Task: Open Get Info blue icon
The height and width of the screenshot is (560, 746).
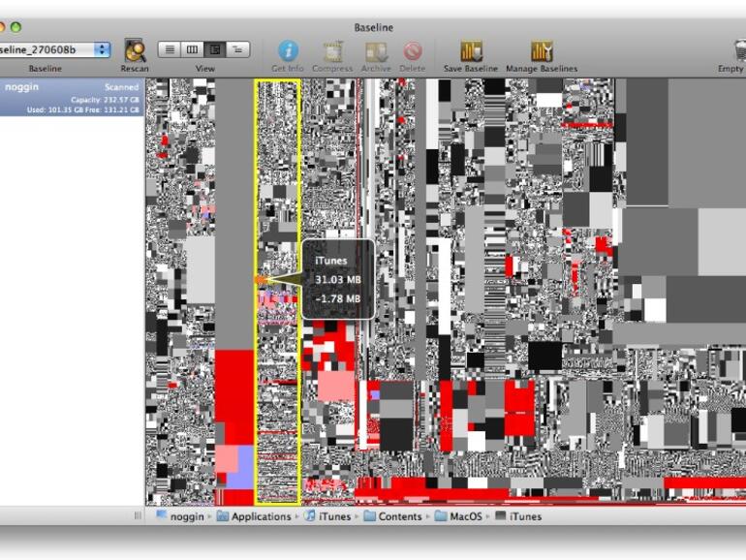Action: click(288, 51)
